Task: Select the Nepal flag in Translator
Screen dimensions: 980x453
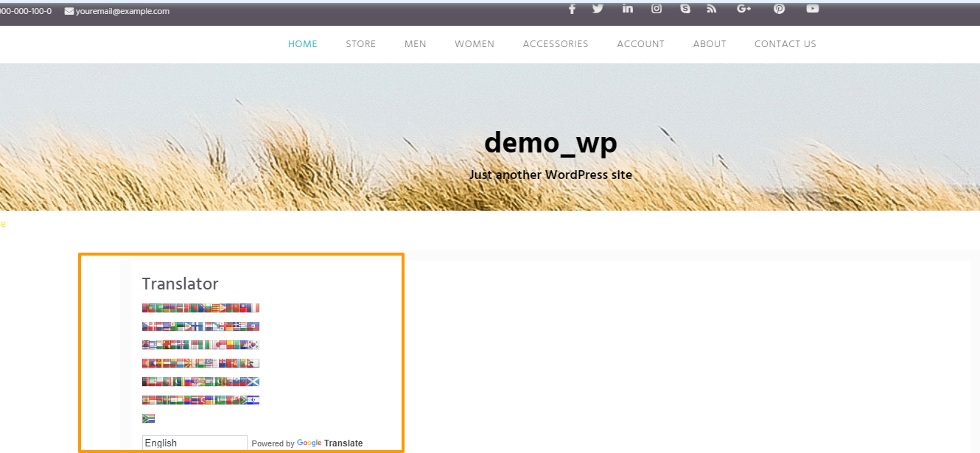Action: pyautogui.click(x=253, y=363)
